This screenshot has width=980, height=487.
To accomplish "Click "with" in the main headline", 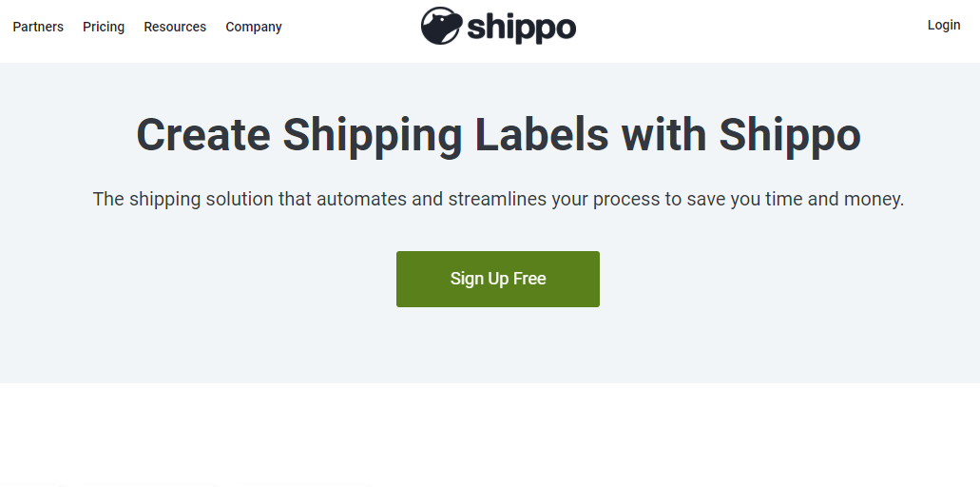I will click(x=663, y=135).
